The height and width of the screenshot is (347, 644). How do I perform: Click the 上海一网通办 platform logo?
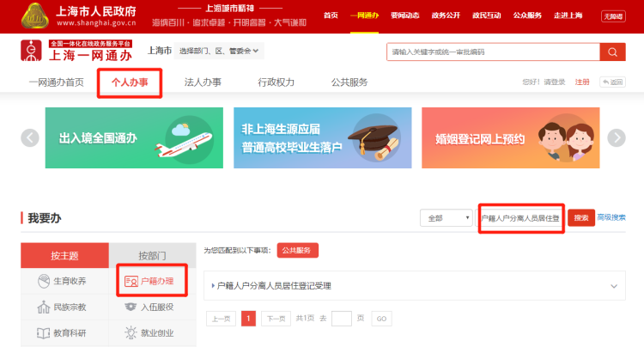tap(76, 52)
